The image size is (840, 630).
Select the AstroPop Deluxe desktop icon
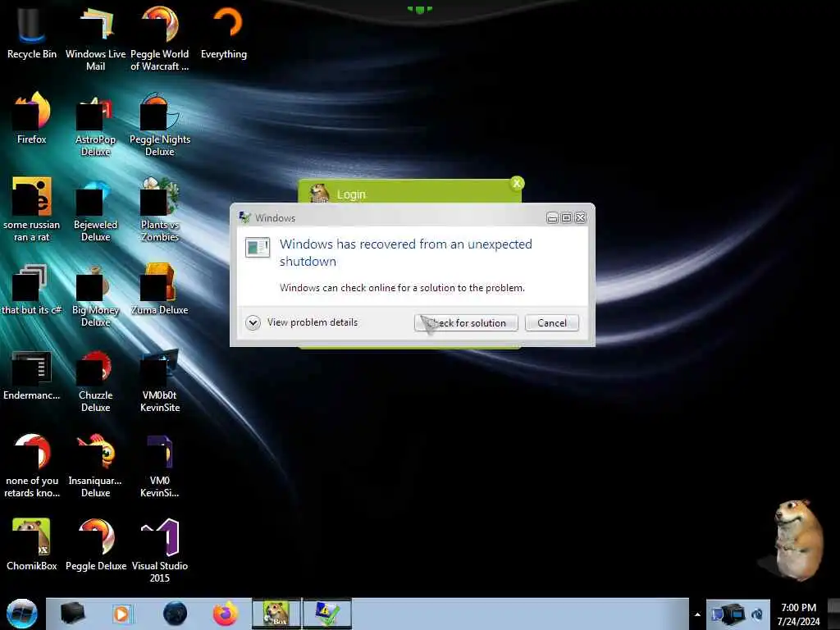95,125
